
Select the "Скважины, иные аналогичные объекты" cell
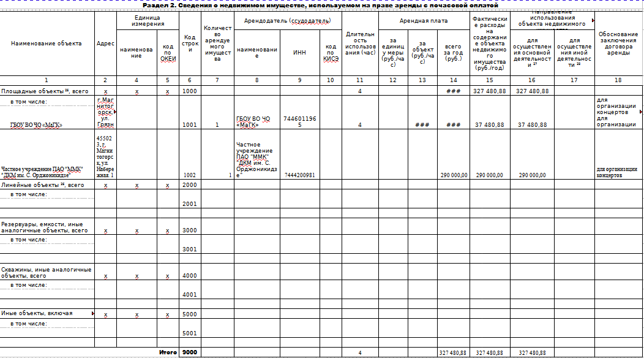(47, 273)
